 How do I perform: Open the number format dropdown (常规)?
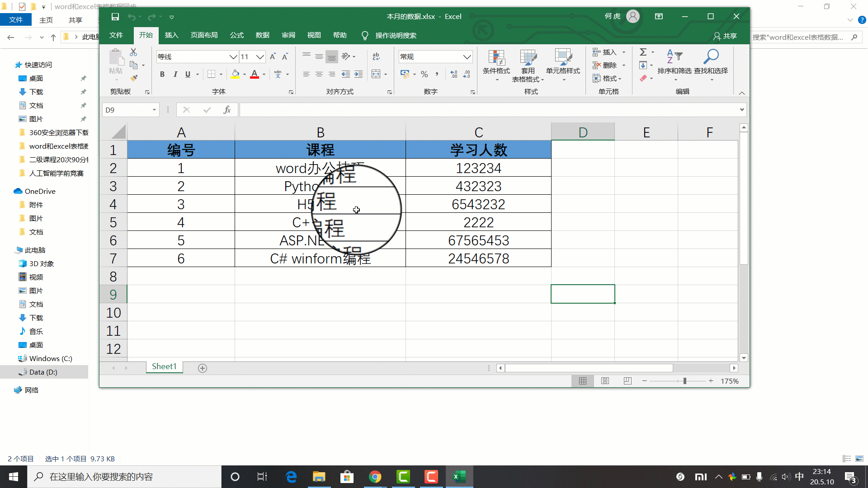tap(467, 56)
